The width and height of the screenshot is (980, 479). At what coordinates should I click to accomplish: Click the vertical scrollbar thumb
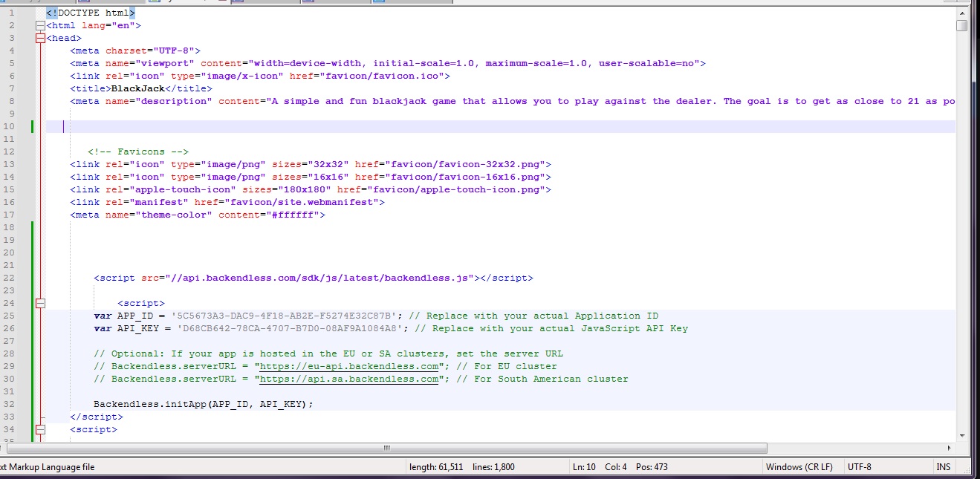point(962,26)
